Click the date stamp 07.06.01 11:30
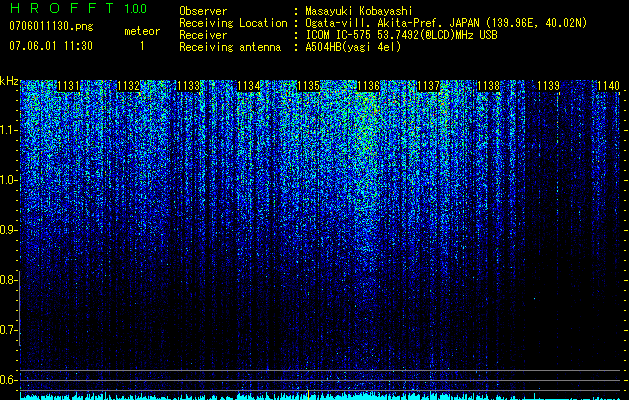The height and width of the screenshot is (400, 629). click(x=51, y=46)
